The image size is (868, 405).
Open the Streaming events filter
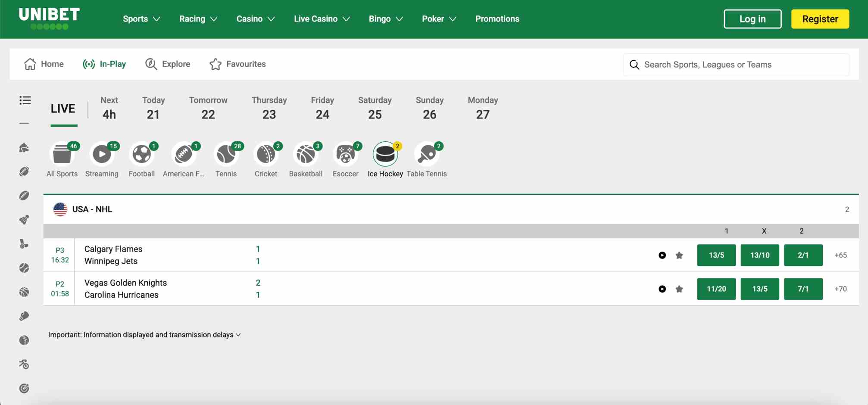(102, 154)
